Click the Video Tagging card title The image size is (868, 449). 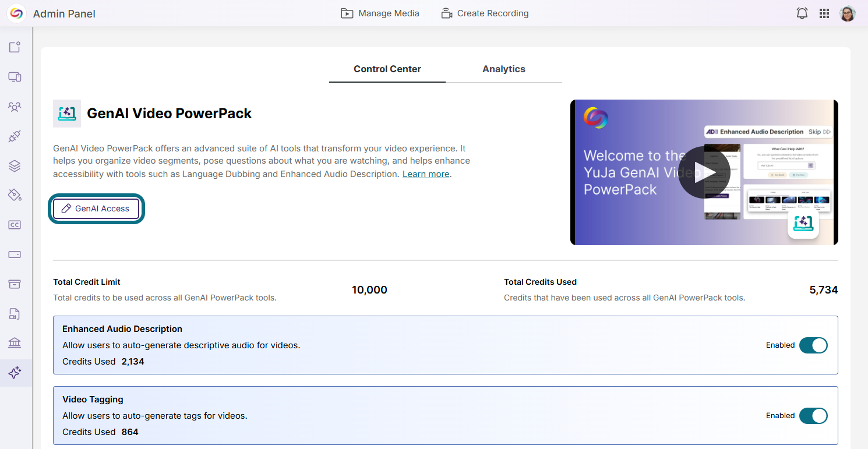click(93, 399)
